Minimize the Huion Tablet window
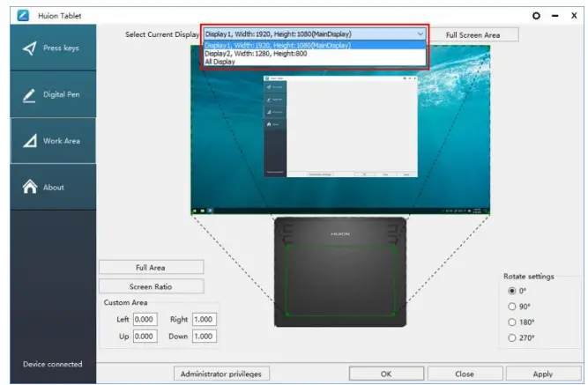 pos(555,16)
